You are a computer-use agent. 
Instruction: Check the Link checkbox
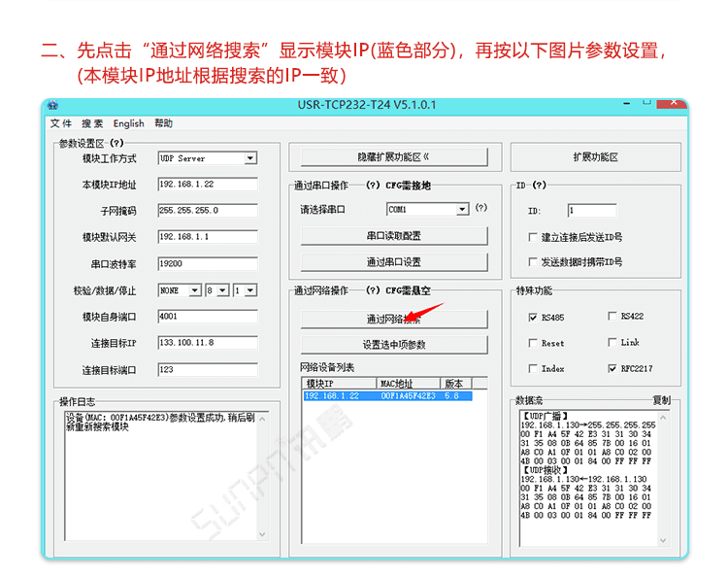point(612,342)
